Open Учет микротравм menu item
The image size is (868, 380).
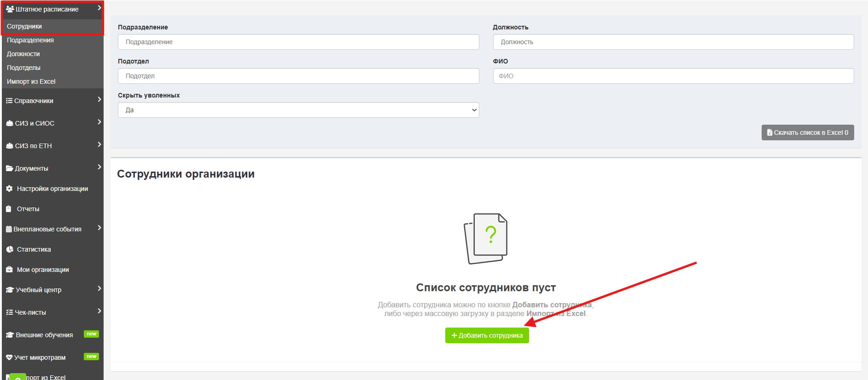(40, 357)
